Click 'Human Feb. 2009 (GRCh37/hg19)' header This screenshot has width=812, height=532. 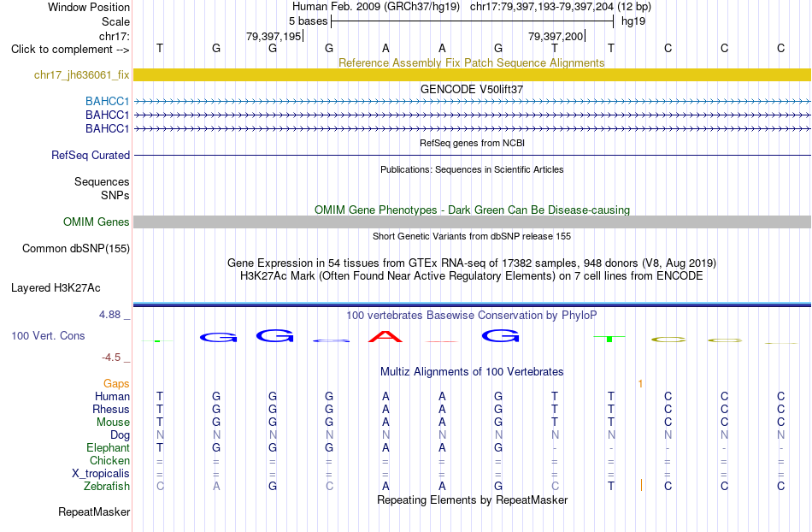(x=376, y=7)
